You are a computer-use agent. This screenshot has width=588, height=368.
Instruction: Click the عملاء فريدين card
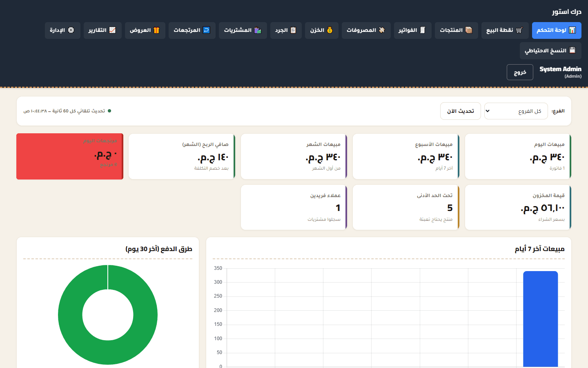coord(294,208)
